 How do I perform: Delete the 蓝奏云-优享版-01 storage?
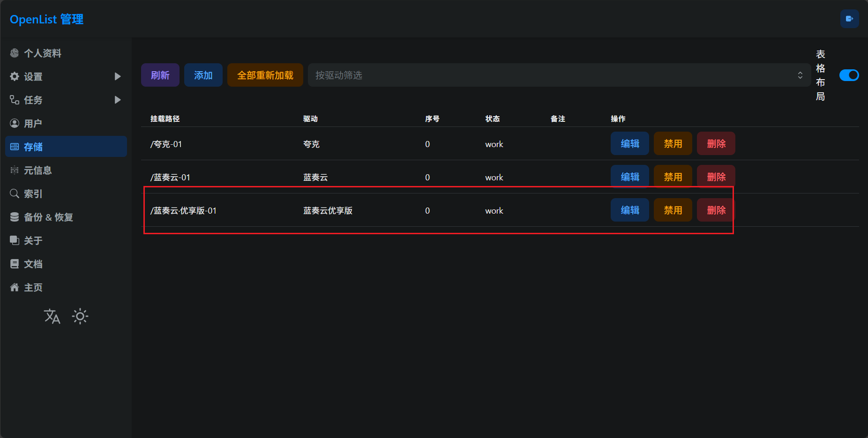point(716,210)
